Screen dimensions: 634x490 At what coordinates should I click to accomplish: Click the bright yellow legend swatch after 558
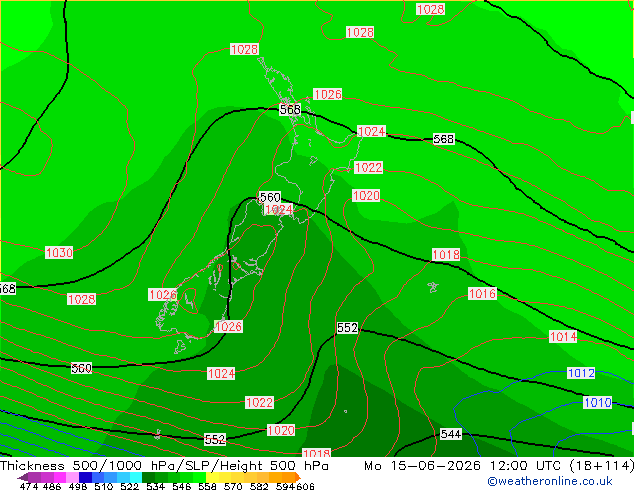point(212,477)
